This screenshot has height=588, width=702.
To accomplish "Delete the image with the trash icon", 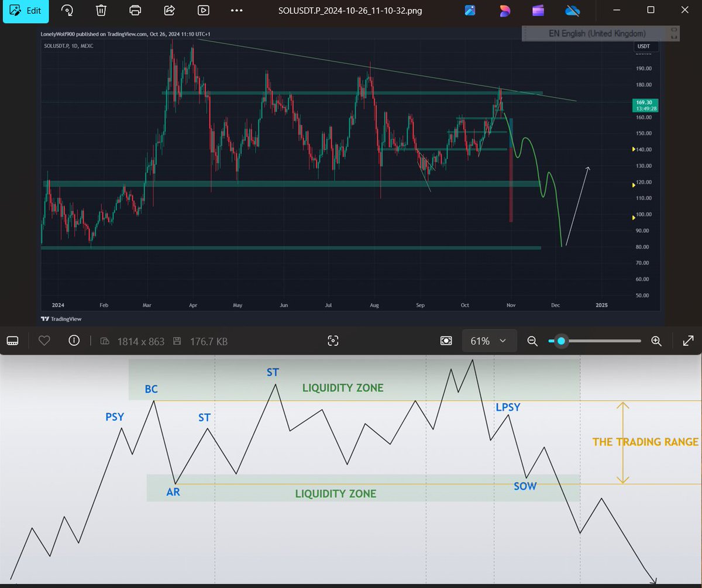I will 101,11.
